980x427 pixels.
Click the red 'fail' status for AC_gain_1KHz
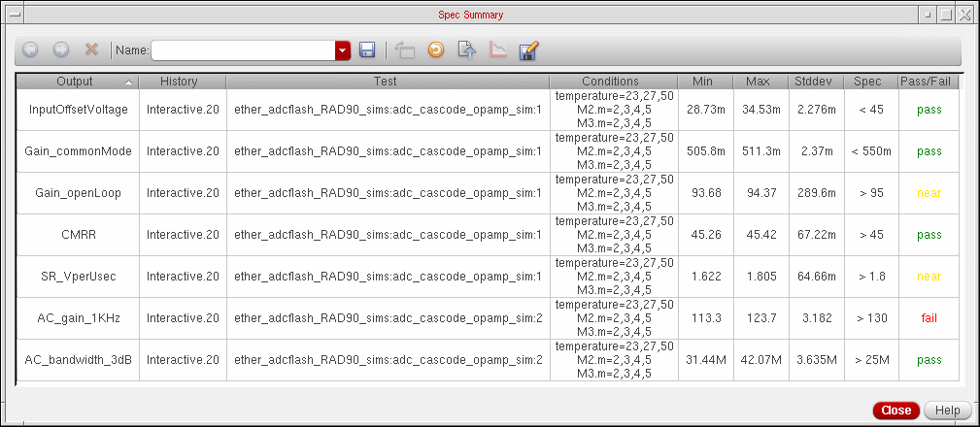point(929,318)
